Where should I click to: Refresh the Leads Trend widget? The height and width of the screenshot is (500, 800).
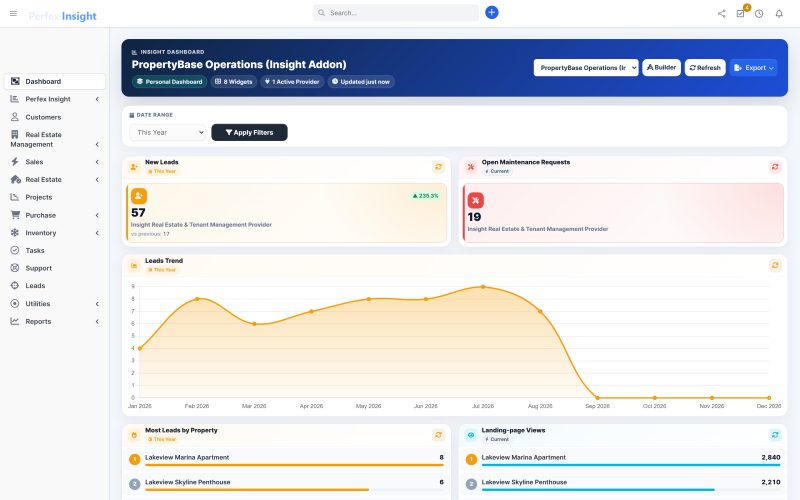point(774,265)
